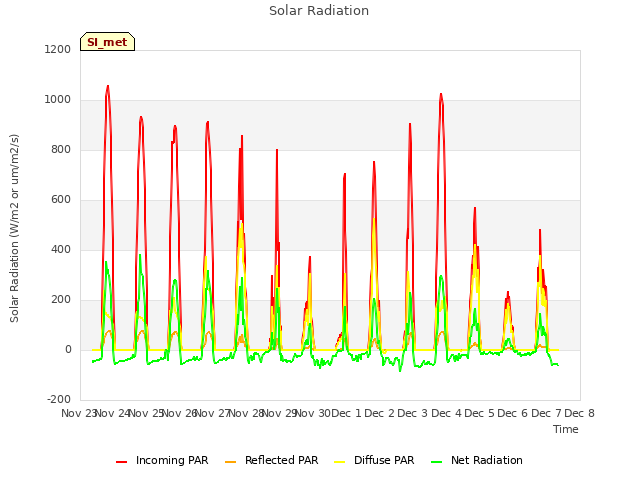Click the Time x-axis label

pos(565,429)
